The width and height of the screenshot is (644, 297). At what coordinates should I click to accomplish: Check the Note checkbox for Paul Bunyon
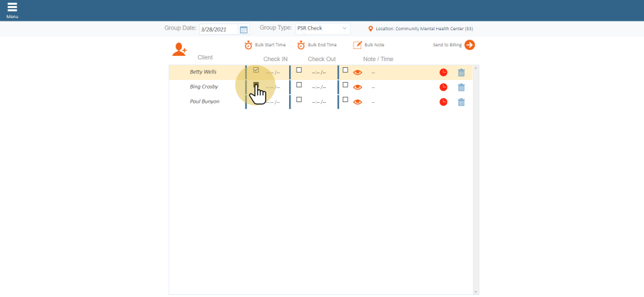coord(345,99)
